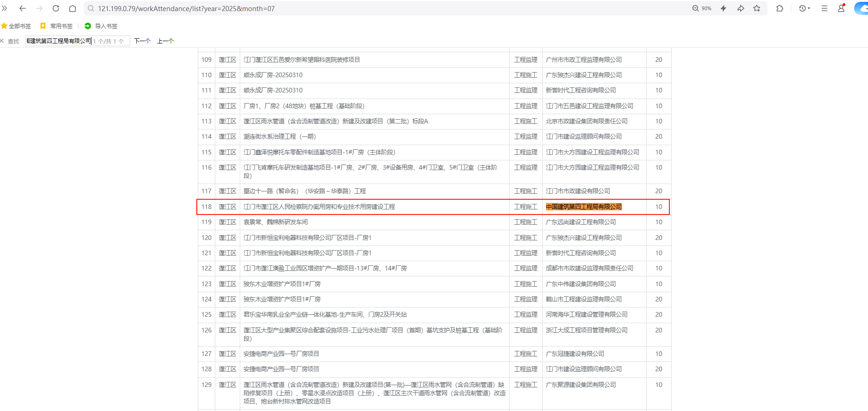Image resolution: width=868 pixels, height=411 pixels.
Task: Click highlighted 中国建筑第四工程局有限公司 cell
Action: tap(584, 207)
